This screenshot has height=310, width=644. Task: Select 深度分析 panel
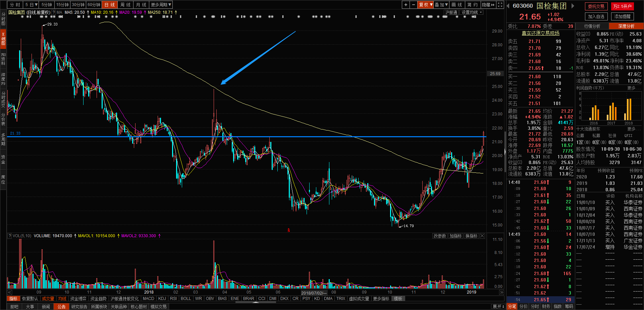[x=626, y=26]
